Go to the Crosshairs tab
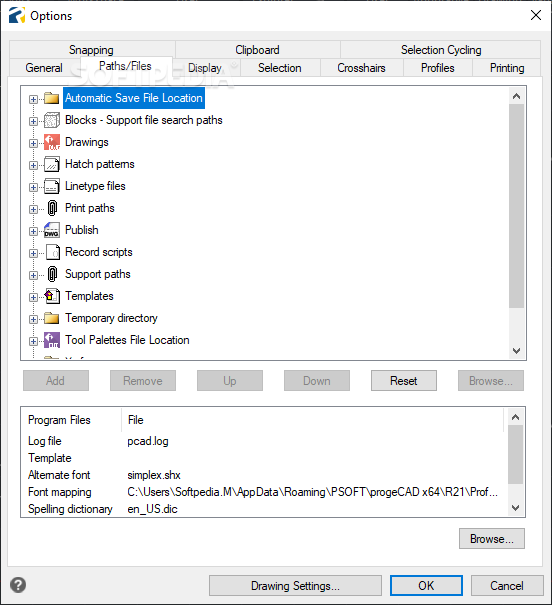Viewport: 552px width, 605px height. coord(361,68)
